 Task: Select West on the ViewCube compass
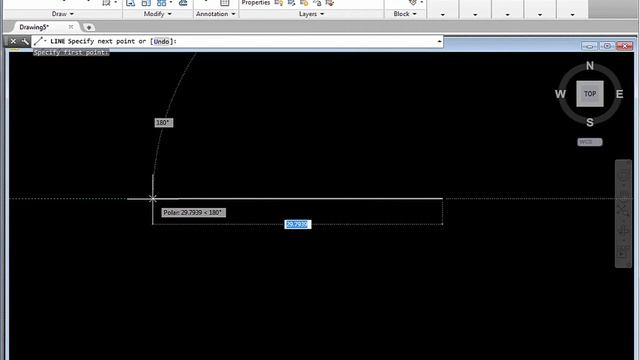[x=560, y=94]
